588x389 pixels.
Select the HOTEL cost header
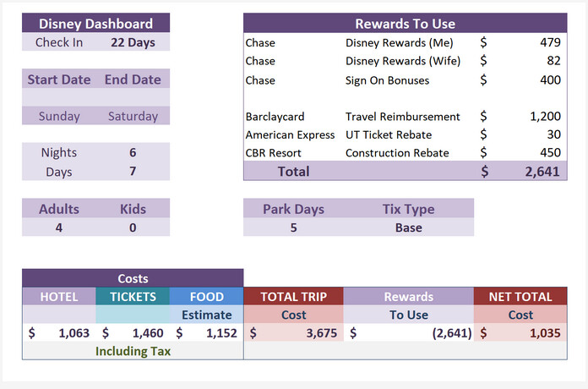tap(59, 297)
